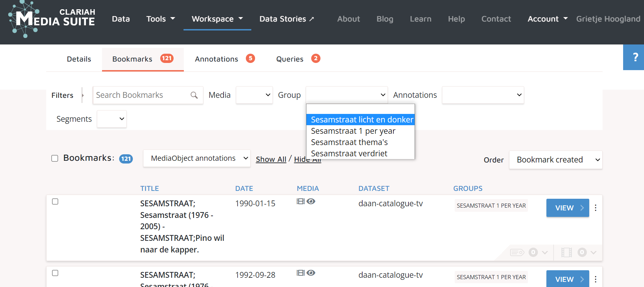Check the box for the 1992-09-28 bookmark
Screen dimensions: 644x287
[55, 273]
